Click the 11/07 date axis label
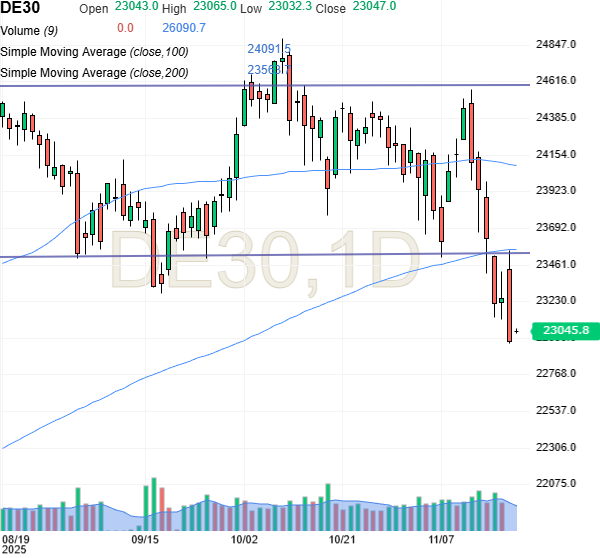 443,539
